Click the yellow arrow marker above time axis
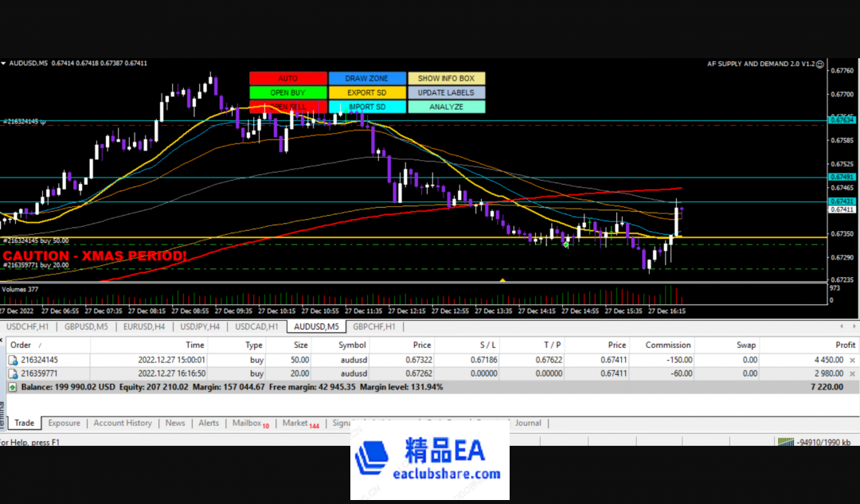This screenshot has height=504, width=860. coord(502,279)
